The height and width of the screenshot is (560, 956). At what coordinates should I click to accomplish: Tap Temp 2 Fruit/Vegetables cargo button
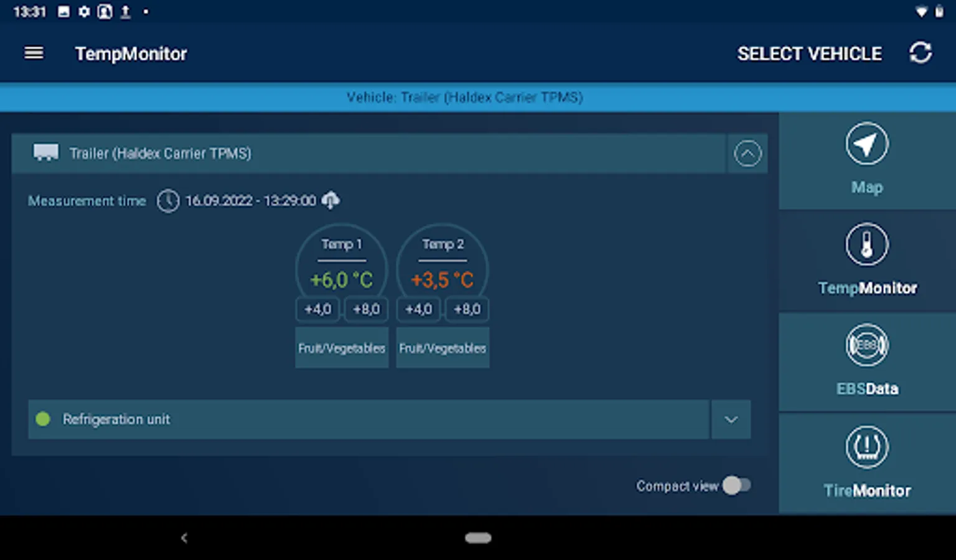coord(443,348)
